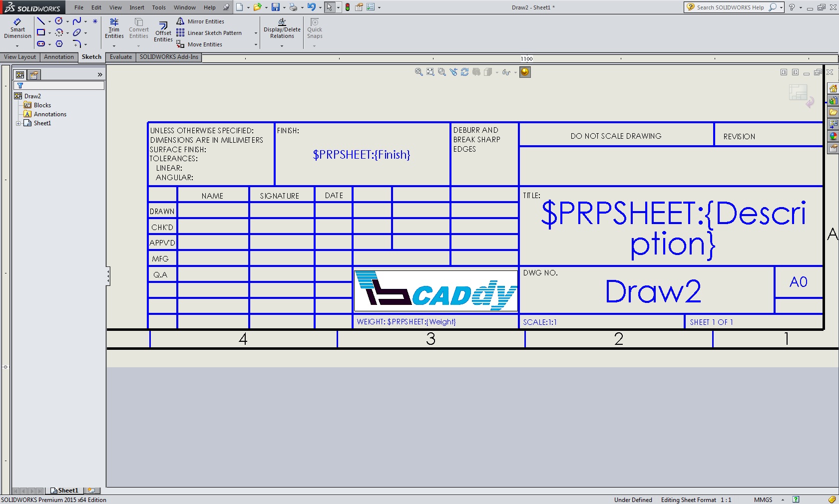Toggle the Select cursor tool
This screenshot has width=839, height=504.
(x=329, y=7)
